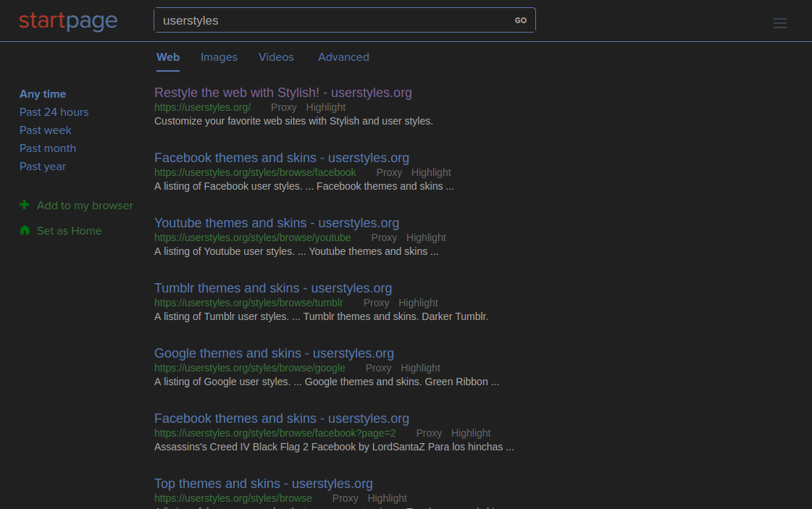Open the hamburger menu icon
Viewport: 812px width, 509px height.
coord(779,23)
